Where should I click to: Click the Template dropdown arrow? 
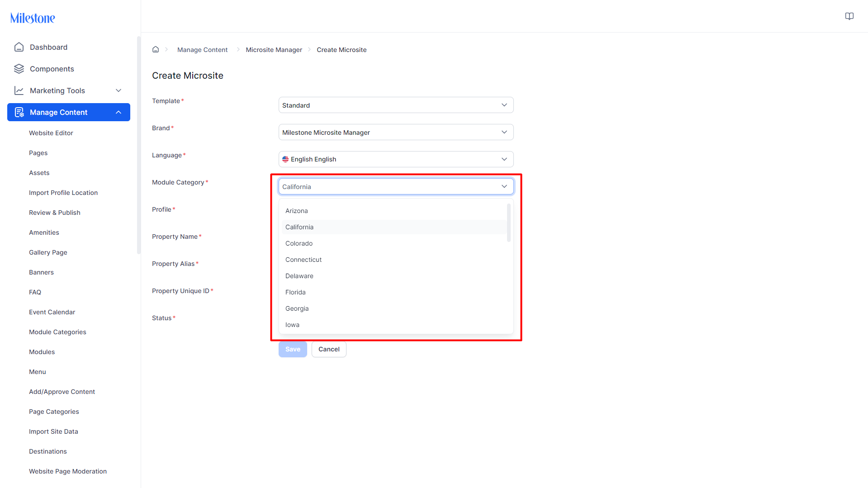point(504,105)
